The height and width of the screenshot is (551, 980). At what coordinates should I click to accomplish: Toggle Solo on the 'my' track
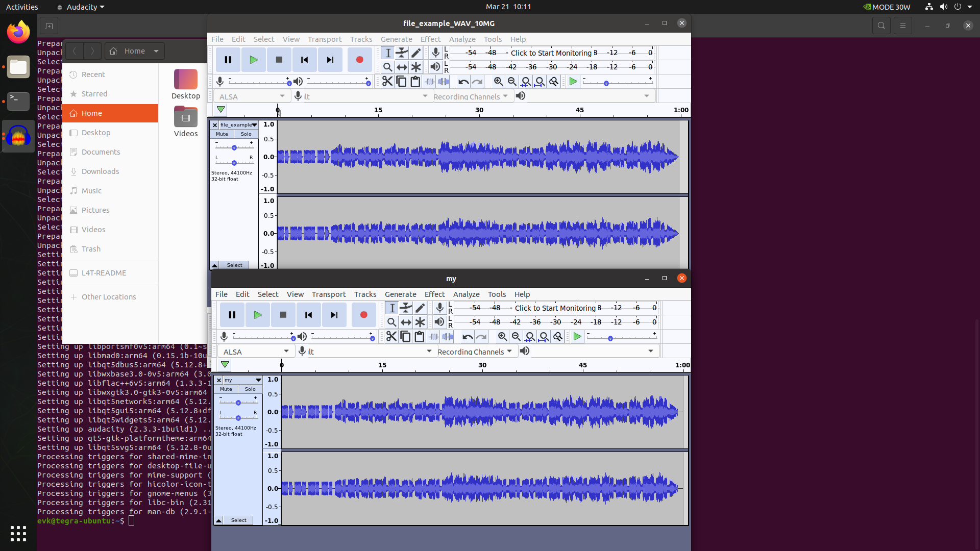pos(250,389)
